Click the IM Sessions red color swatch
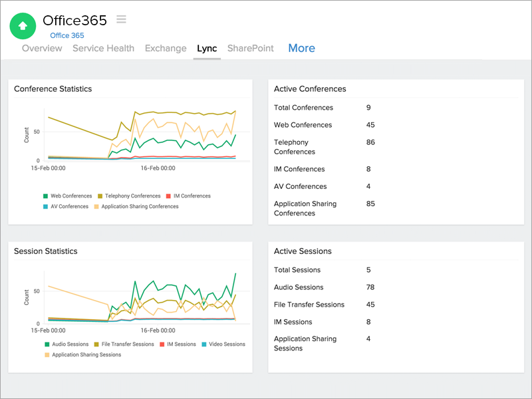This screenshot has height=399, width=532. pyautogui.click(x=162, y=344)
